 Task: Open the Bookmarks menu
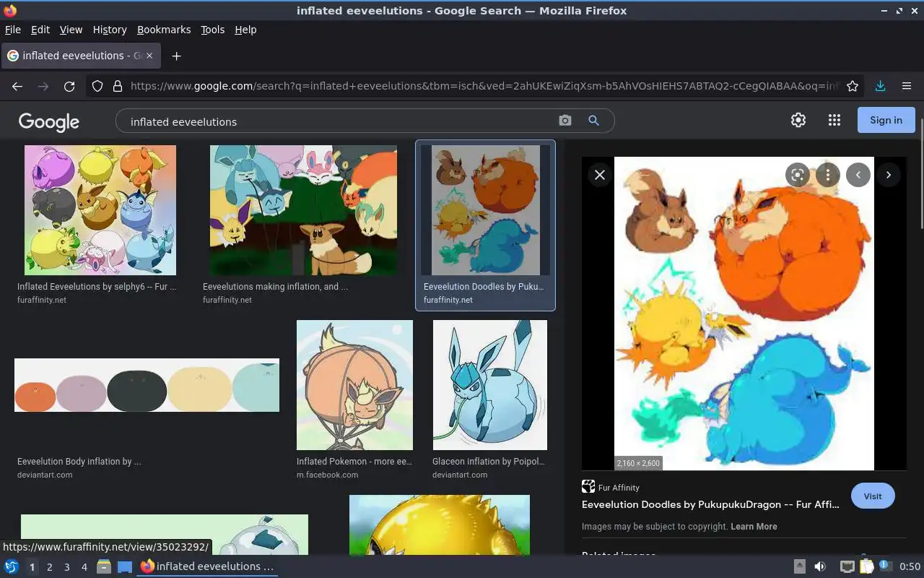164,30
